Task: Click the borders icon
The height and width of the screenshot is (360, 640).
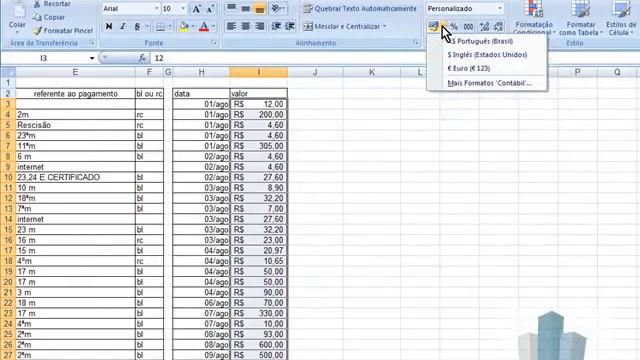Action: pos(160,27)
